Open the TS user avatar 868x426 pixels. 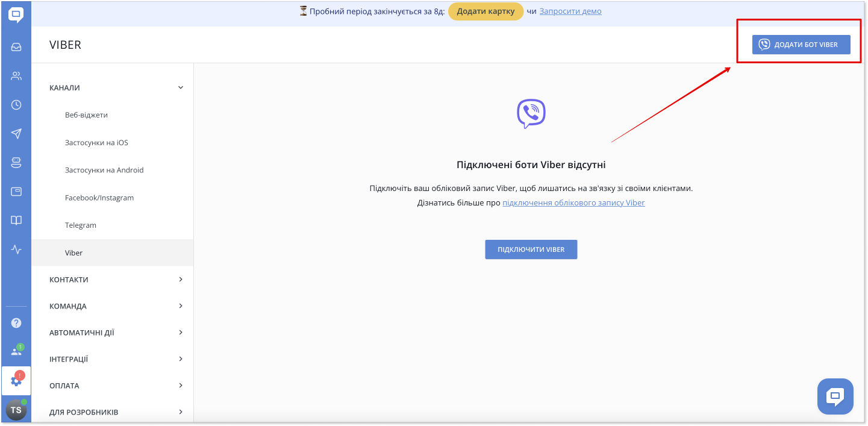click(16, 410)
